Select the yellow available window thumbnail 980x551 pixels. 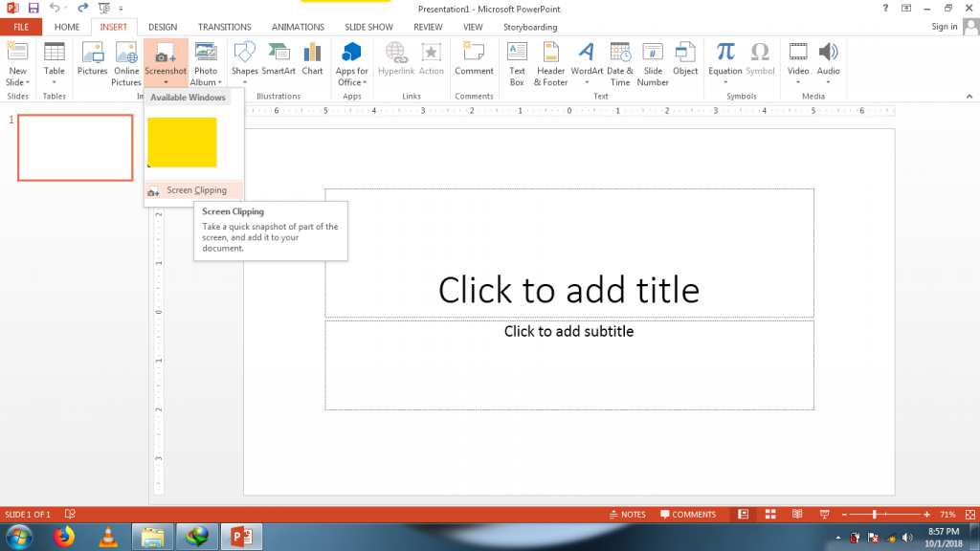click(182, 143)
